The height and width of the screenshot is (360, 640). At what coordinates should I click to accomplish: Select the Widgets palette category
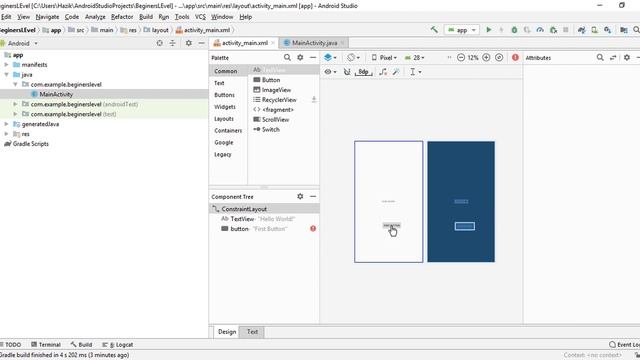(x=225, y=107)
